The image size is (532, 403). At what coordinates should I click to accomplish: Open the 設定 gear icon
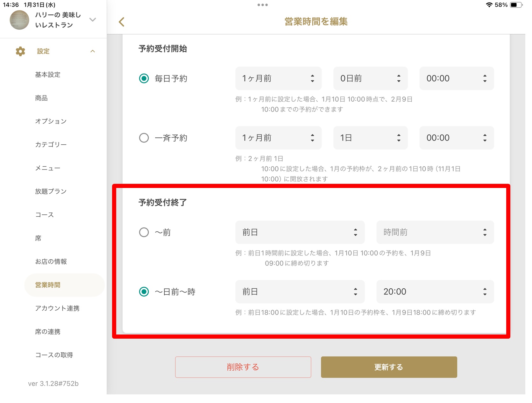(20, 51)
